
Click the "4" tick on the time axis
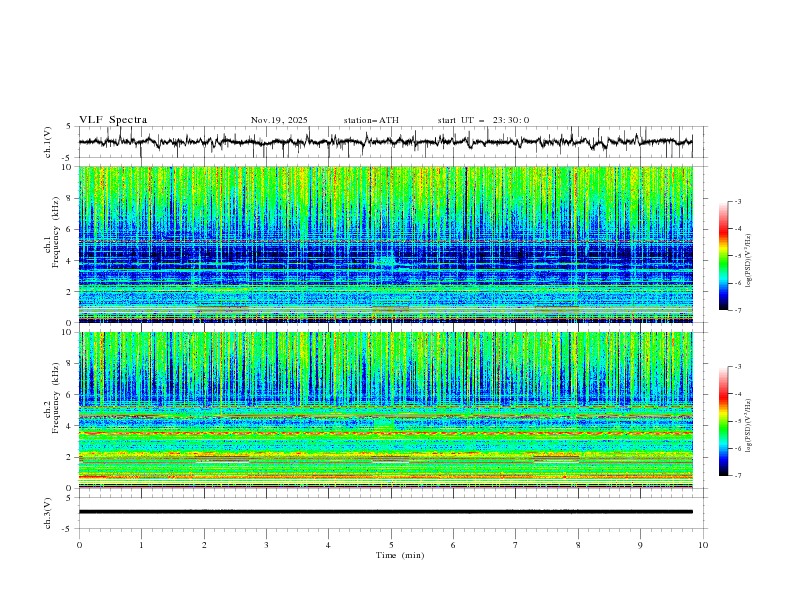(x=328, y=545)
